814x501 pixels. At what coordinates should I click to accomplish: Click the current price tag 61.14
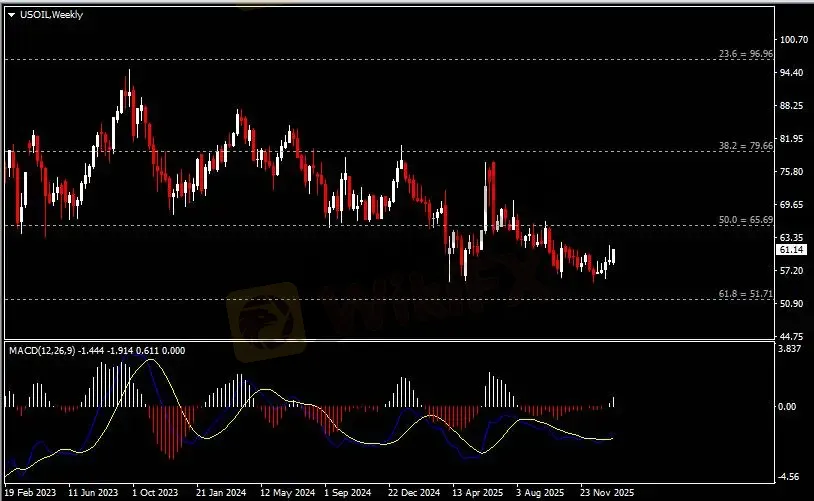pyautogui.click(x=792, y=249)
